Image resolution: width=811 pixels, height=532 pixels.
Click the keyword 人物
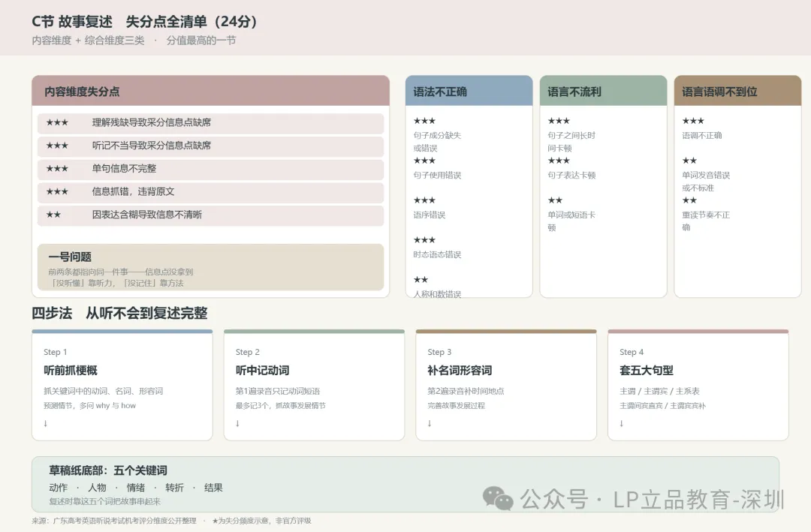[97, 488]
